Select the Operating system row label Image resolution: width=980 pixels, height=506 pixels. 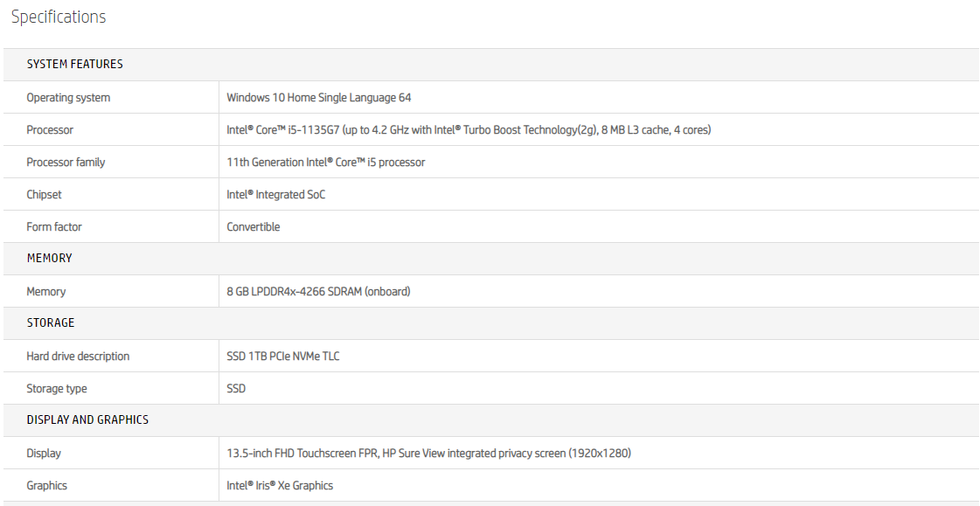[68, 98]
